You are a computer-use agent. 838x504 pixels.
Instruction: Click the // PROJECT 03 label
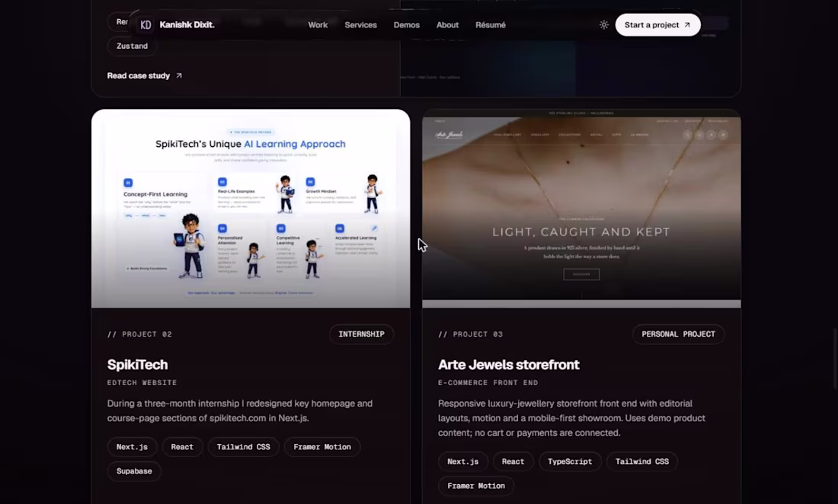[470, 334]
